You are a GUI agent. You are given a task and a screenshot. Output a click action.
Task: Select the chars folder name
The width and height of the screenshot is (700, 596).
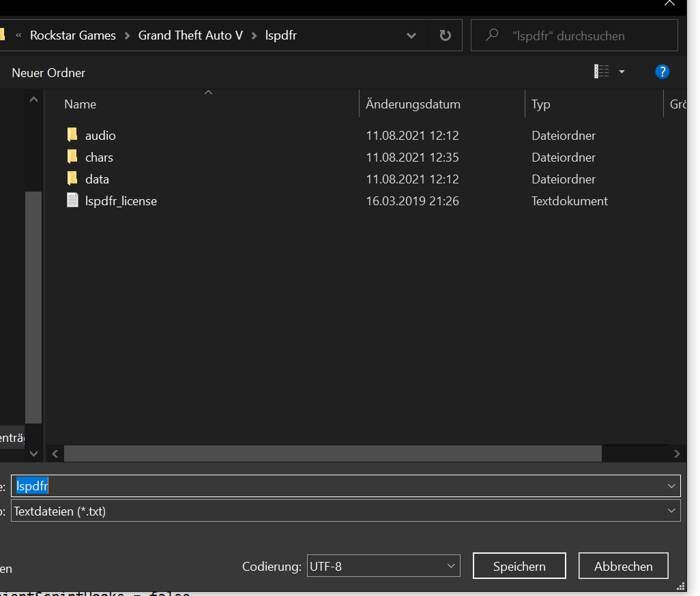99,158
